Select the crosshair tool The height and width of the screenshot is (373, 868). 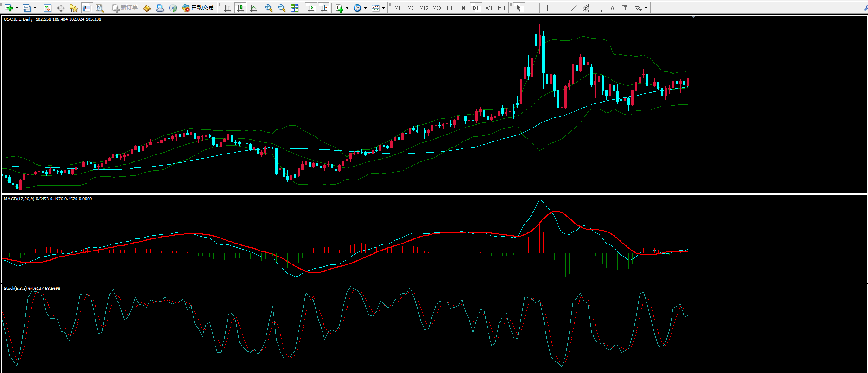(532, 8)
